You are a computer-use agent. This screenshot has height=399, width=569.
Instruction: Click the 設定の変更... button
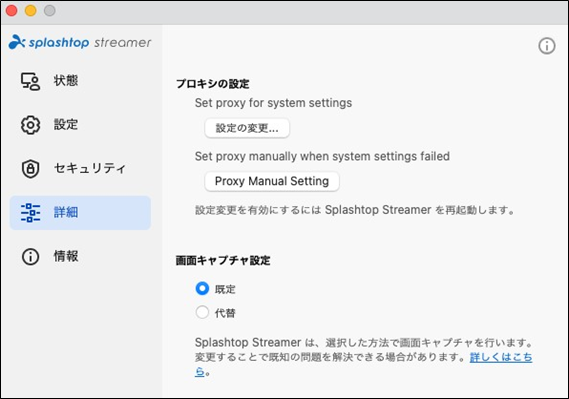tap(247, 128)
